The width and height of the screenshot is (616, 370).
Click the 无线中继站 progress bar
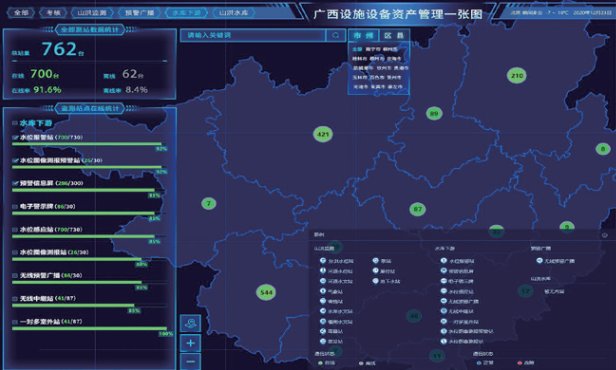point(89,305)
